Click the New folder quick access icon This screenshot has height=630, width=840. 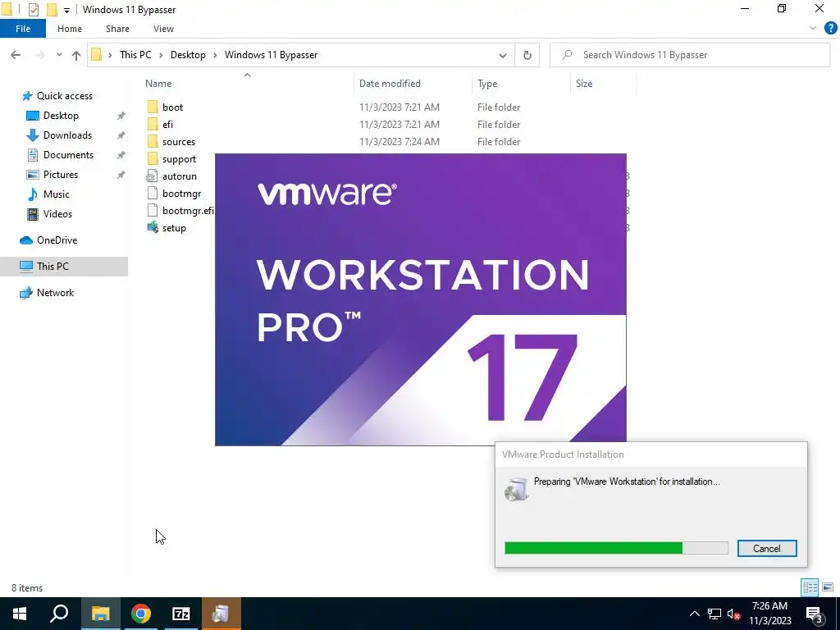pos(52,10)
